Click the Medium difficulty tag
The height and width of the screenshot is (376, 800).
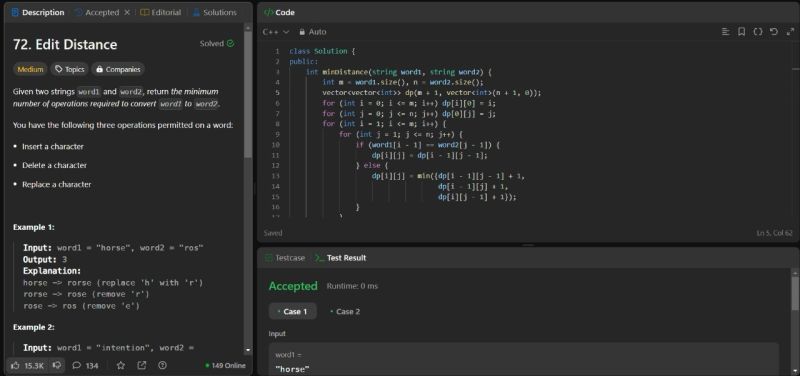click(30, 69)
